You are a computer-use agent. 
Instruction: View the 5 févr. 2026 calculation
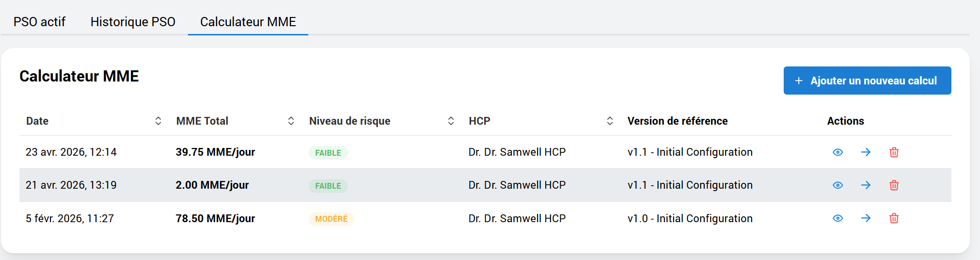point(838,218)
